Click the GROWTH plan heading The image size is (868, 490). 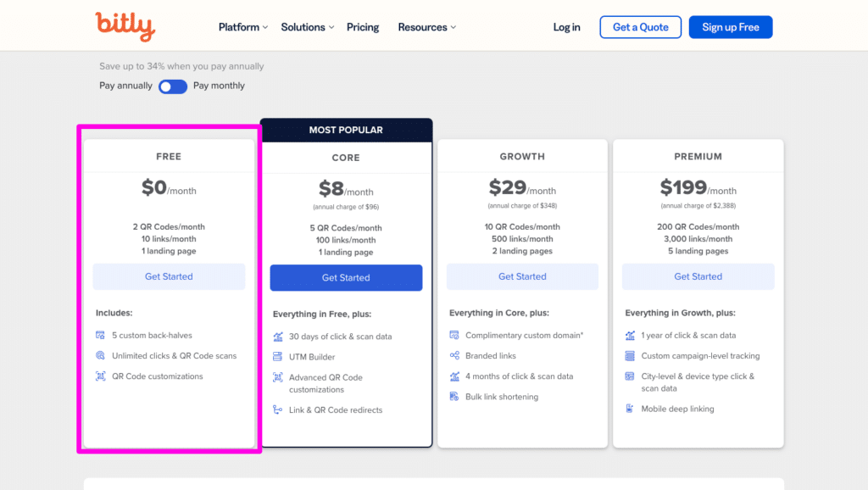point(522,157)
